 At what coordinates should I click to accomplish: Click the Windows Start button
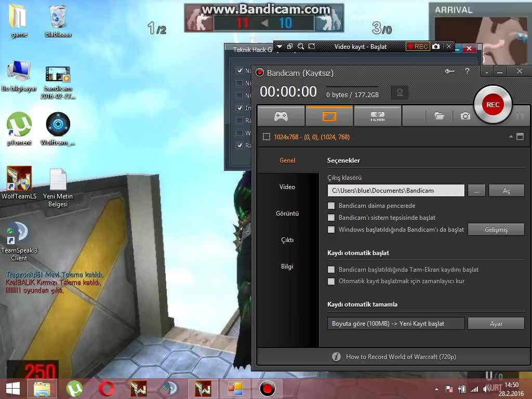click(13, 389)
